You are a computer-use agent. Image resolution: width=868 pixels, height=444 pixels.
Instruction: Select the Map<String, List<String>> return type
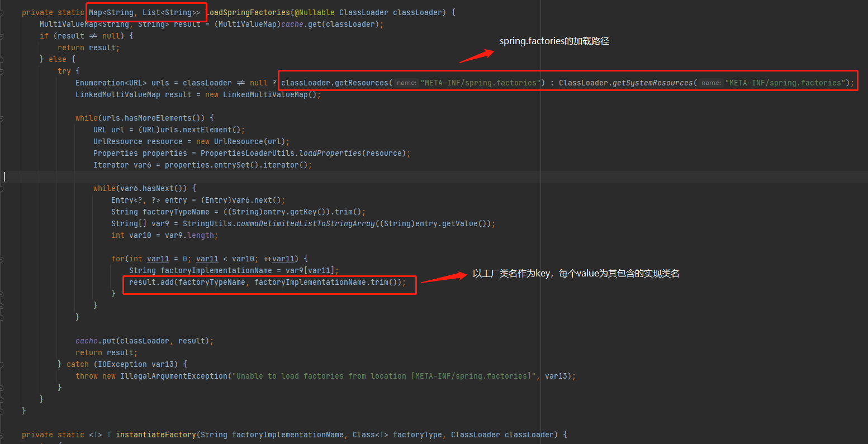[x=145, y=12]
